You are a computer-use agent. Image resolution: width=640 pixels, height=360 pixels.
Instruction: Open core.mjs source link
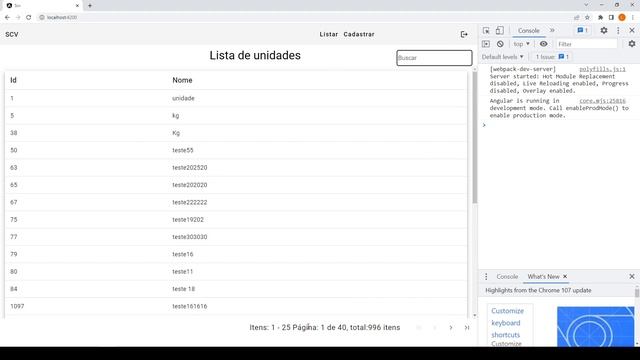pyautogui.click(x=602, y=101)
